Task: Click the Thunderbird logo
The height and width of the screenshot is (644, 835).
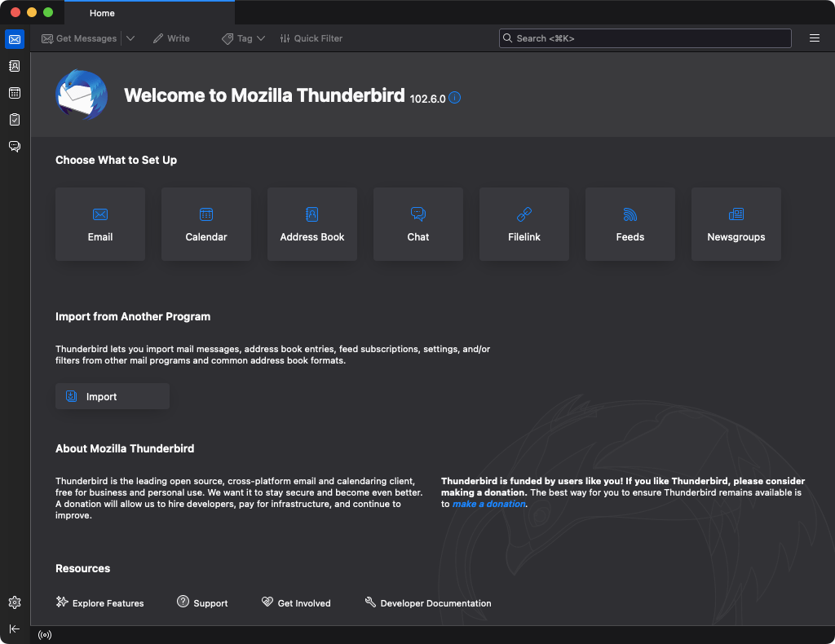Action: pos(82,95)
